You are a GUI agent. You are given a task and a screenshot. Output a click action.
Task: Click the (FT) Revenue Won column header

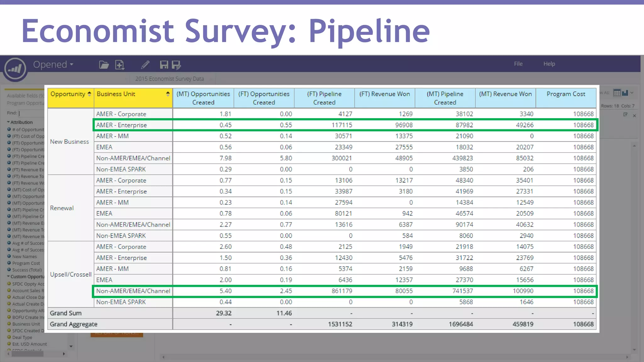pyautogui.click(x=385, y=98)
